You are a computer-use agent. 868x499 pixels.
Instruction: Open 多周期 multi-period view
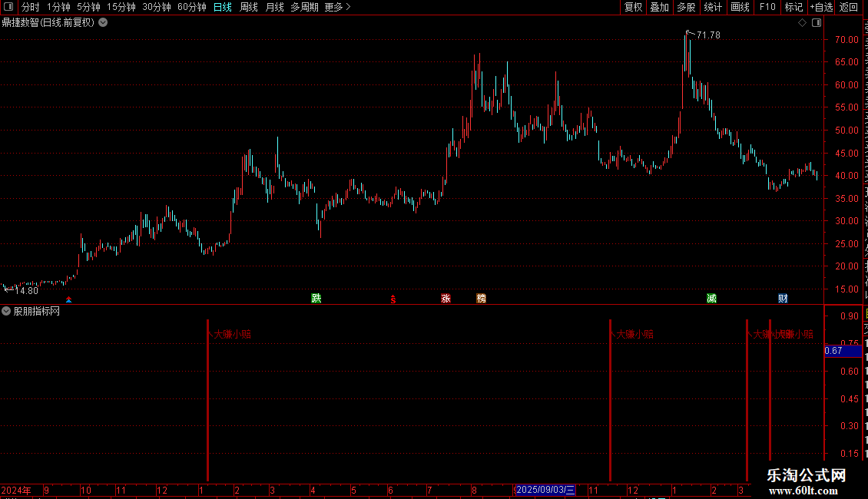pyautogui.click(x=304, y=7)
